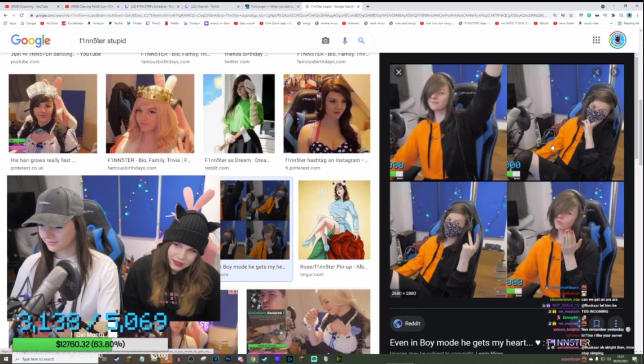Switch to the F1NN5TER's Schedule Twitch tab
This screenshot has width=644, height=364.
tap(152, 7)
